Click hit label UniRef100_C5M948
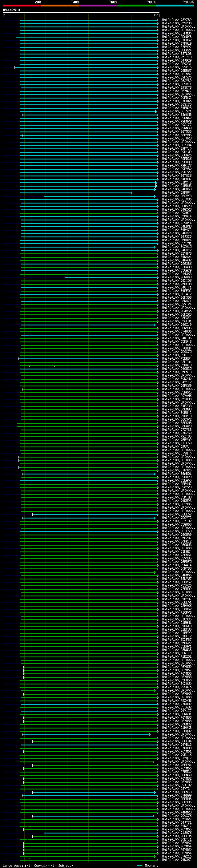 click(177, 342)
